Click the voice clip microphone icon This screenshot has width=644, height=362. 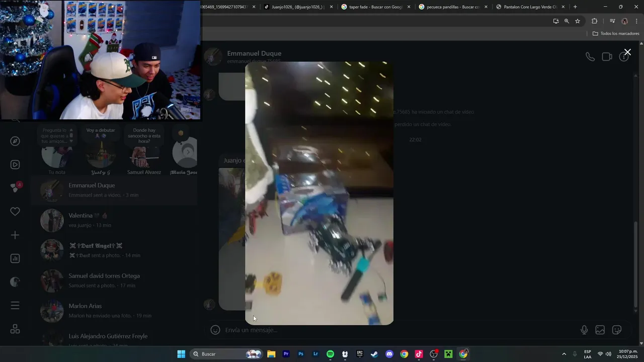click(x=584, y=330)
